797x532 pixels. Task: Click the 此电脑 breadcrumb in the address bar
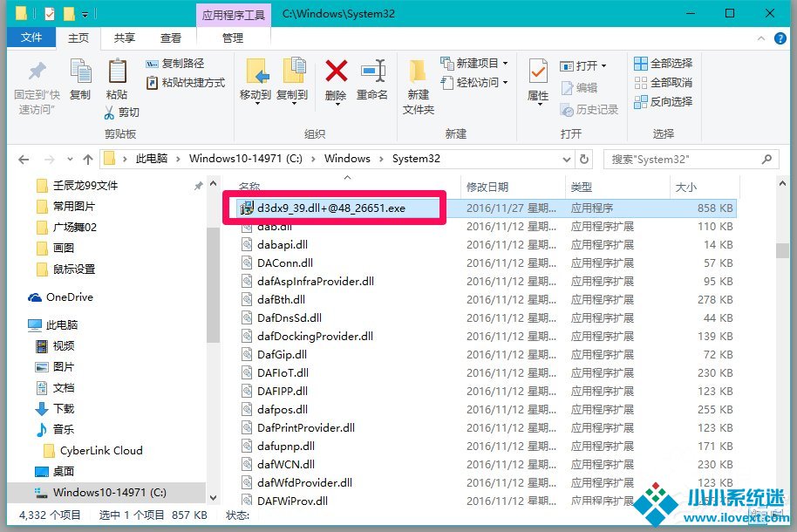(152, 159)
